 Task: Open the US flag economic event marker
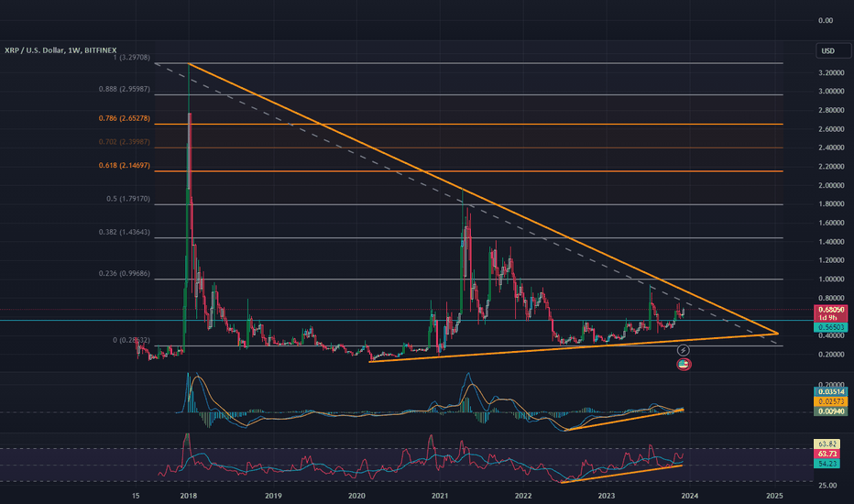(684, 364)
